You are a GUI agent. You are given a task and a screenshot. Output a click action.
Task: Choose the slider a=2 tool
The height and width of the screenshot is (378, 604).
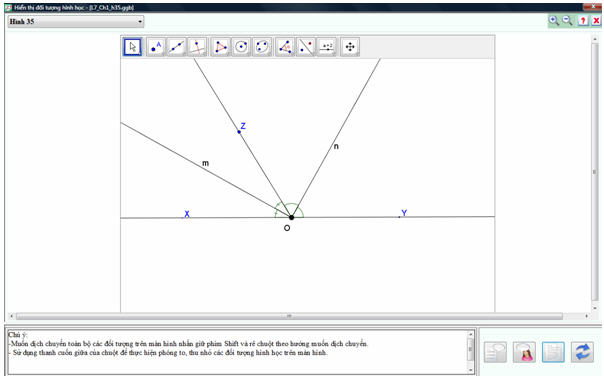[x=327, y=47]
